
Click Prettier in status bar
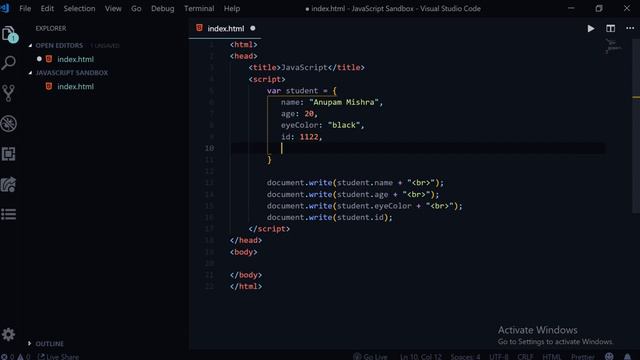[582, 357]
